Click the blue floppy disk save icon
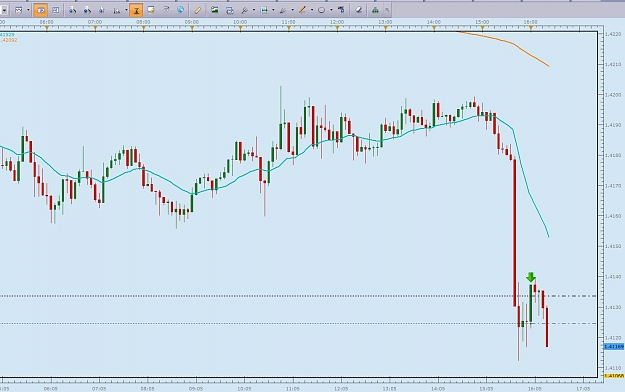The width and height of the screenshot is (625, 392). [264, 10]
